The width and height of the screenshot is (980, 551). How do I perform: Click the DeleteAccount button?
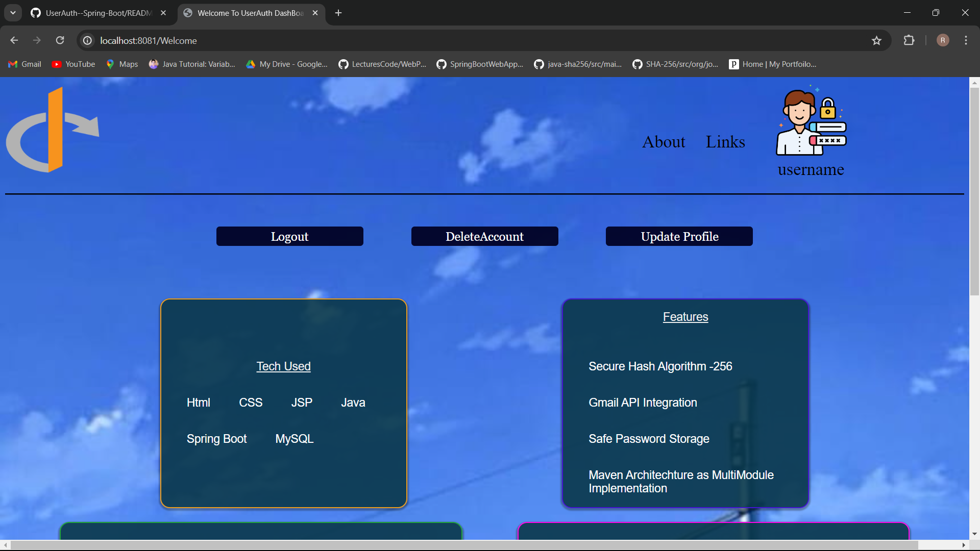click(484, 236)
